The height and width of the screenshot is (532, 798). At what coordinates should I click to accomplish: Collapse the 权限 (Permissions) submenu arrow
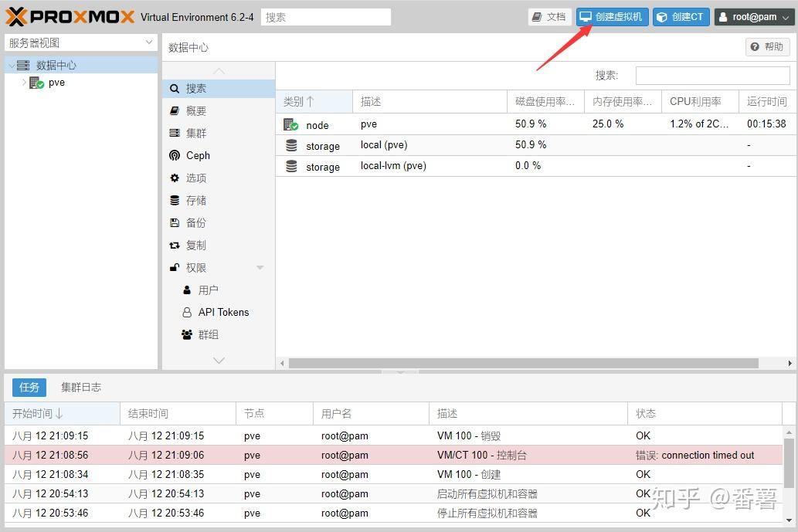click(260, 267)
